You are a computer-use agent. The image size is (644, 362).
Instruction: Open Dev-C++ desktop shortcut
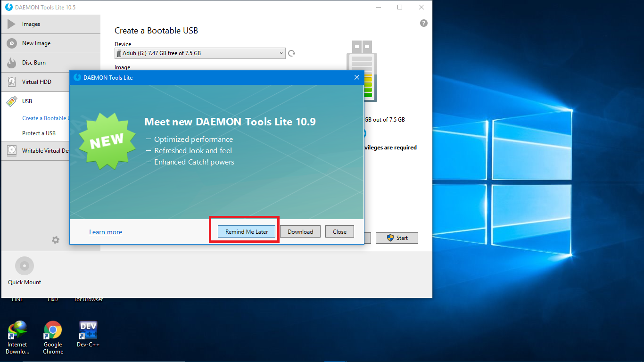coord(88,335)
